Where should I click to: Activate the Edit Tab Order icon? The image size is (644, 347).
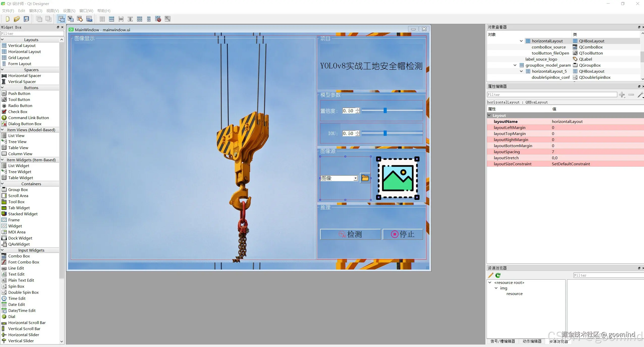[89, 19]
